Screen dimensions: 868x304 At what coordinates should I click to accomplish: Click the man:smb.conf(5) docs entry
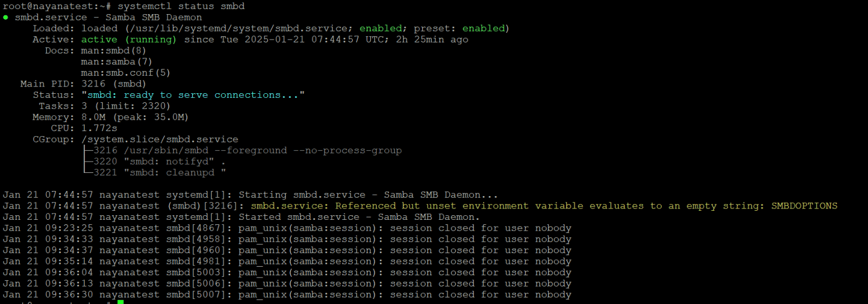(x=126, y=73)
